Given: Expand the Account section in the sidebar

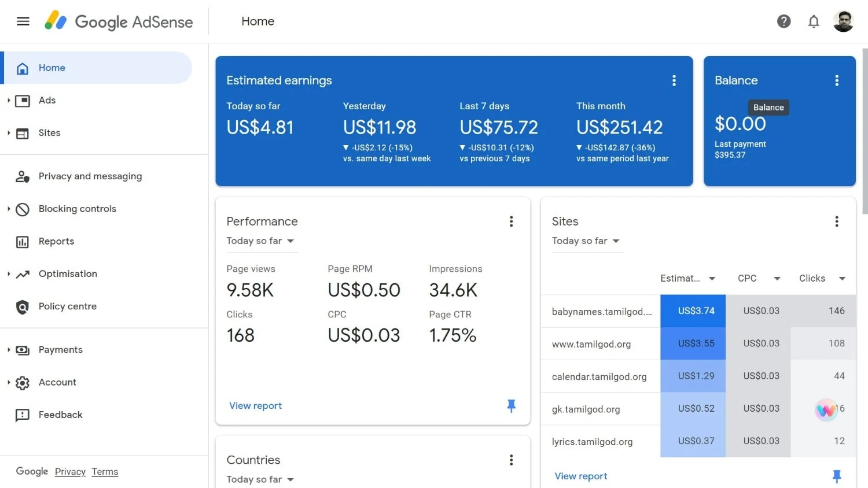Looking at the screenshot, I should [x=9, y=382].
